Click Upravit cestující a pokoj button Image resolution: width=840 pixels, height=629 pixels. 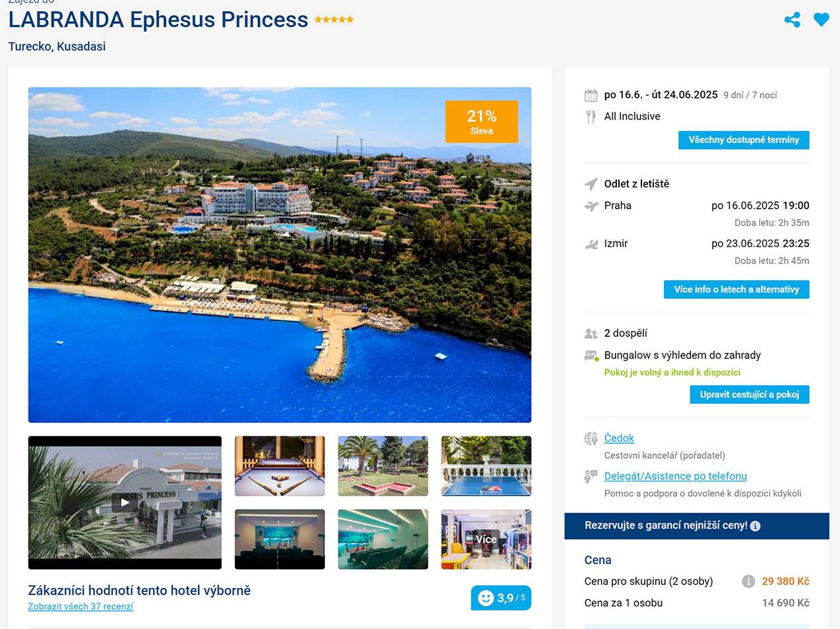tap(749, 395)
